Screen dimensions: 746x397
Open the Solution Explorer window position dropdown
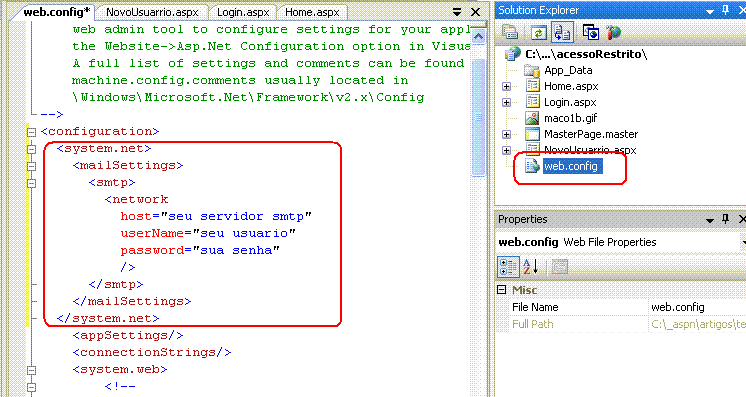[x=710, y=11]
